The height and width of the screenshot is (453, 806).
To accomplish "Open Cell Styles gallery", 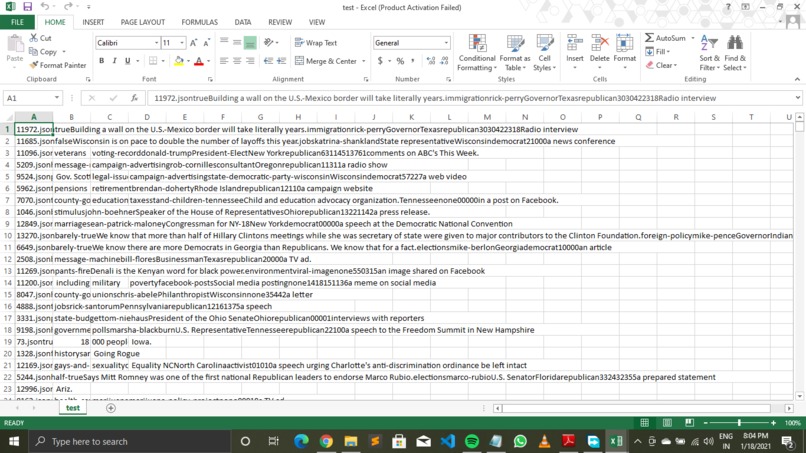I will click(544, 53).
